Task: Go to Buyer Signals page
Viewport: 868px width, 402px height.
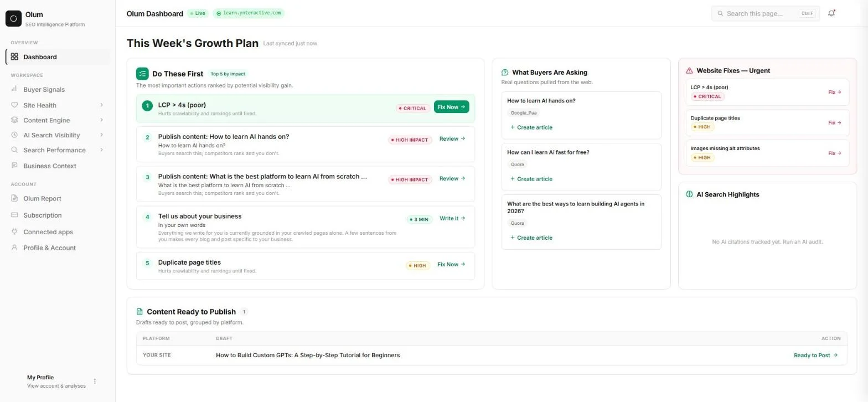Action: [x=58, y=89]
